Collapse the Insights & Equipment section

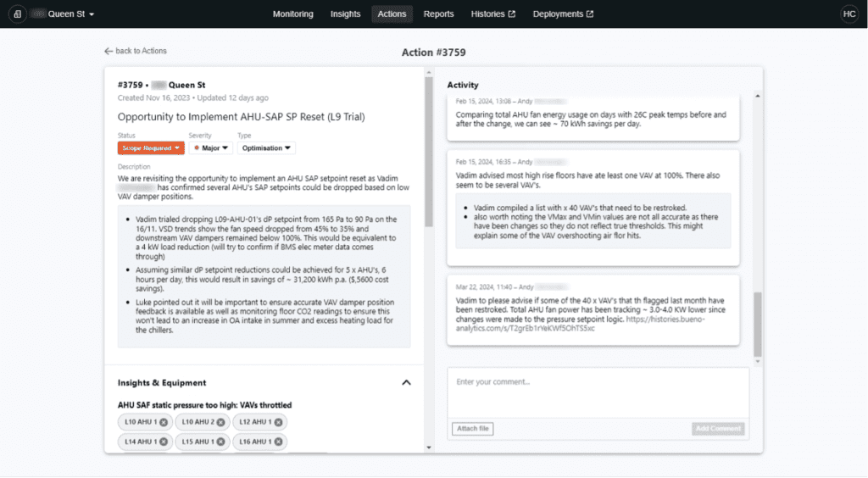click(406, 382)
